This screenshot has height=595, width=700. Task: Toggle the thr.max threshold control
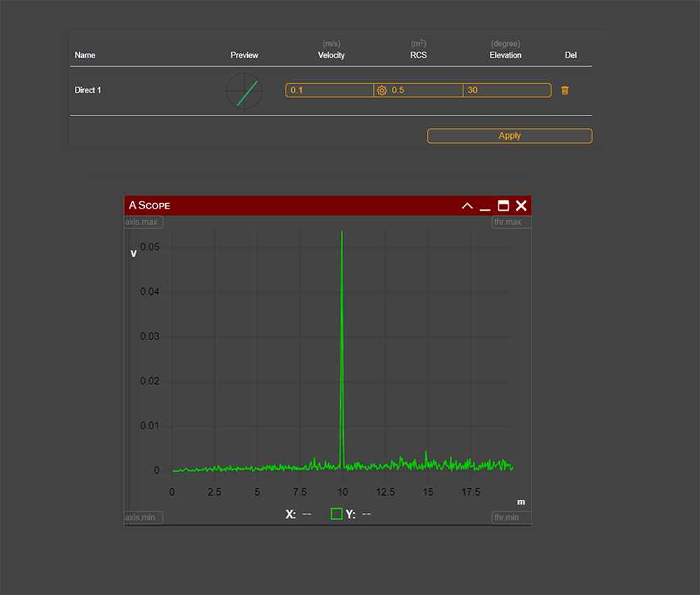pyautogui.click(x=511, y=222)
